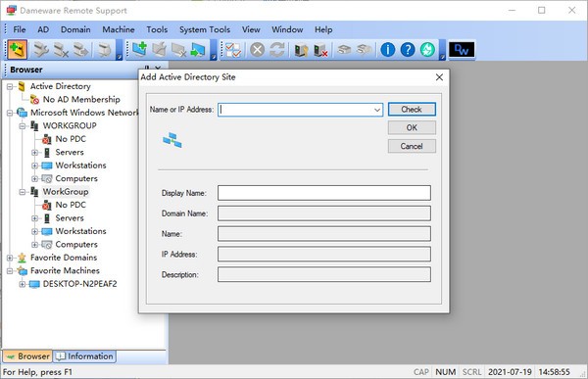This screenshot has width=588, height=379.
Task: Open the System Tools menu
Action: [205, 29]
